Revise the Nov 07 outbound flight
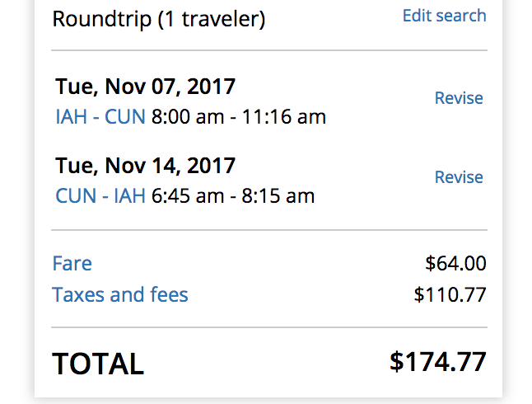 (x=459, y=98)
